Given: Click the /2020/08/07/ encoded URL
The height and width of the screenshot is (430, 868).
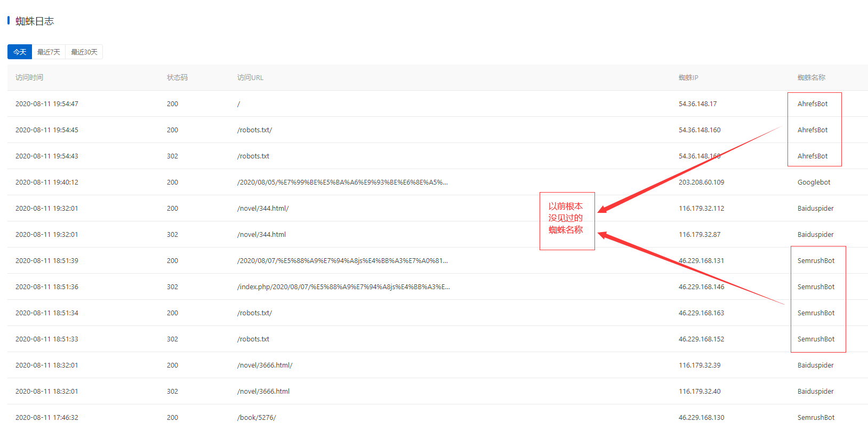Looking at the screenshot, I should (342, 260).
